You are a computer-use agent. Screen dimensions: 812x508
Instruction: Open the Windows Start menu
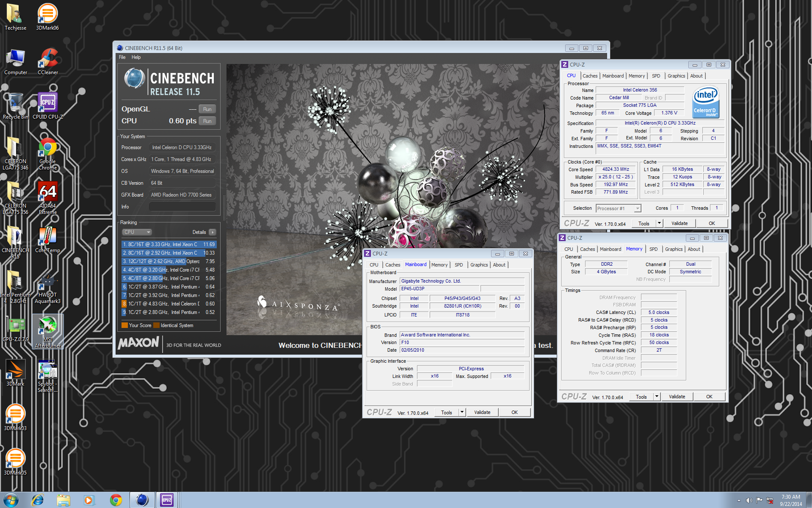coord(11,500)
